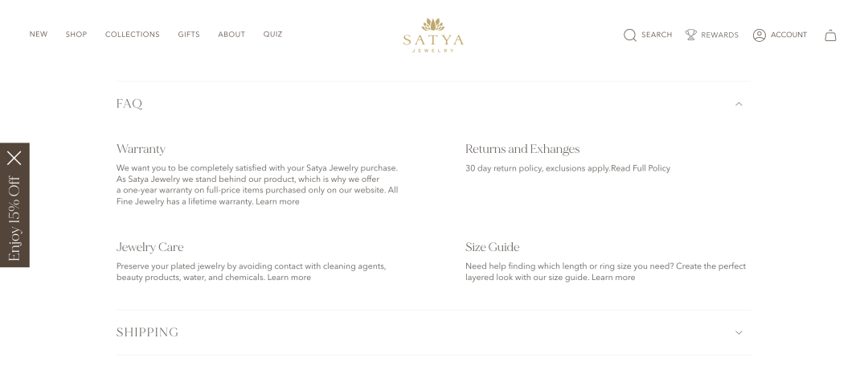Click Learn more under Warranty
This screenshot has height=371, width=868.
[277, 202]
